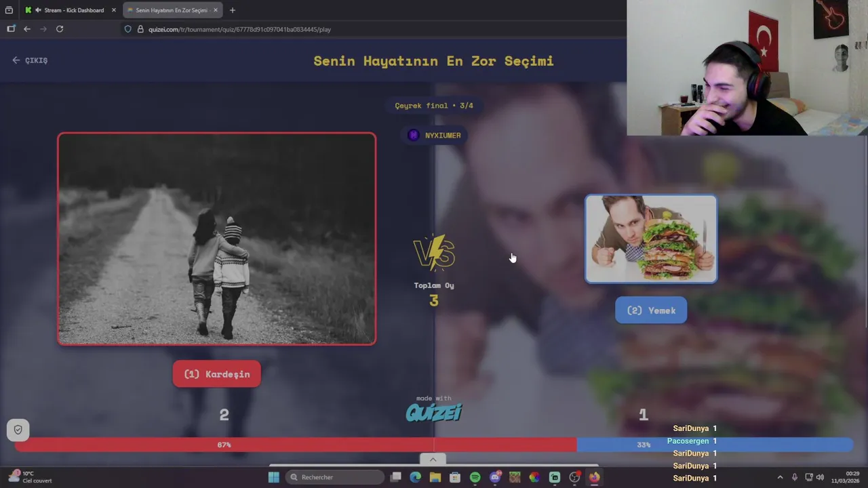868x488 pixels.
Task: Exit the quiz with ÇIKIŞ
Action: tap(30, 60)
